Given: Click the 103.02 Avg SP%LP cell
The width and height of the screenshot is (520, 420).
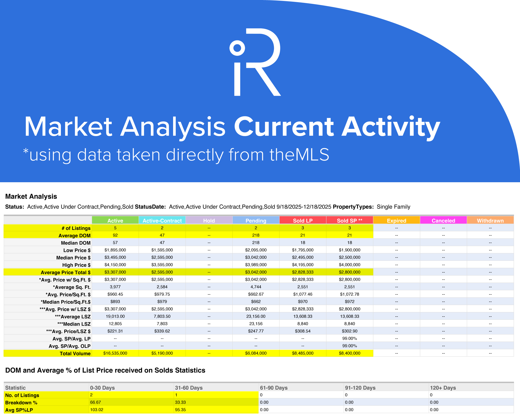Looking at the screenshot, I should point(96,410).
